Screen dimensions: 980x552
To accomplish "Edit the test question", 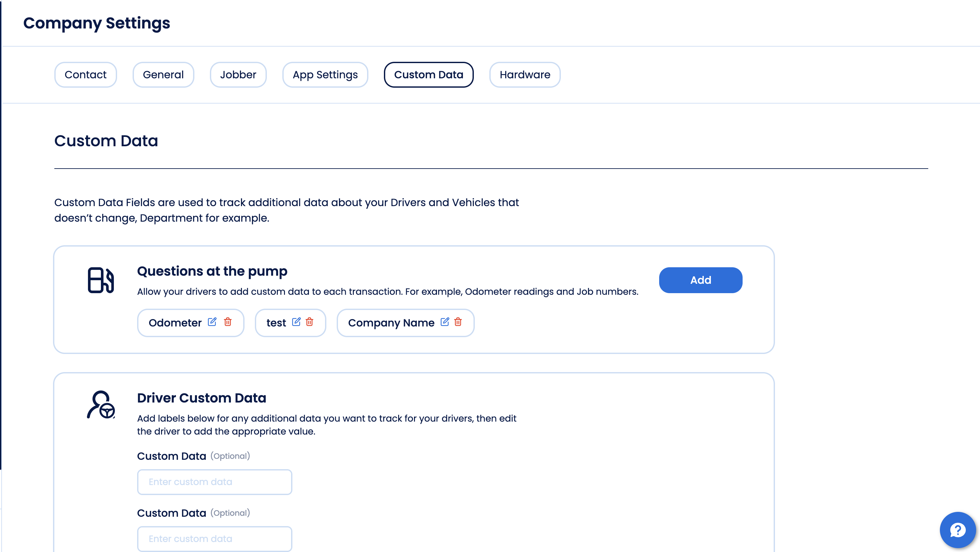I will click(296, 322).
